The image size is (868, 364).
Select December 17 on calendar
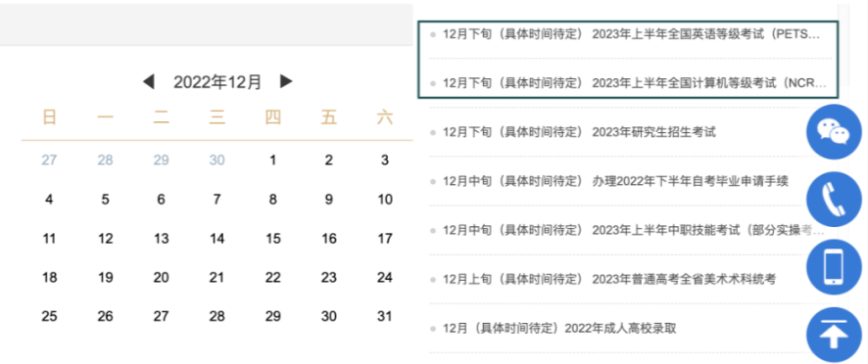click(385, 239)
